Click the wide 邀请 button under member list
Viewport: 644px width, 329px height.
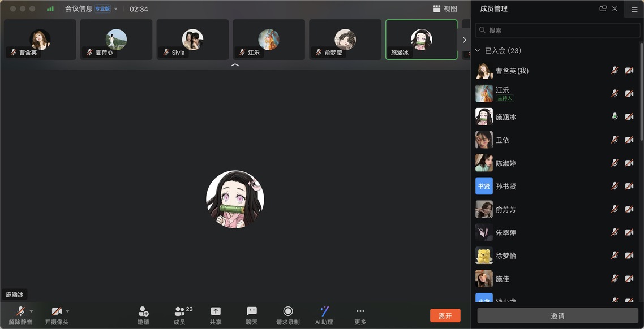point(558,316)
